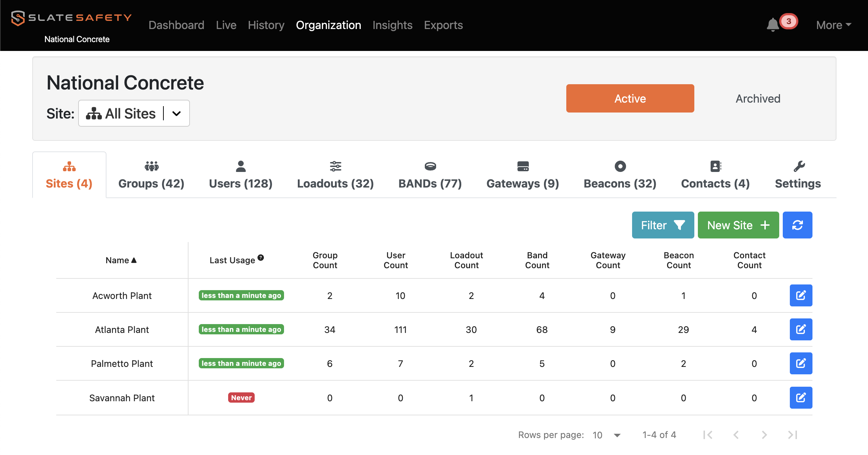The height and width of the screenshot is (455, 868).
Task: Click the refresh sites button
Action: [x=797, y=225]
